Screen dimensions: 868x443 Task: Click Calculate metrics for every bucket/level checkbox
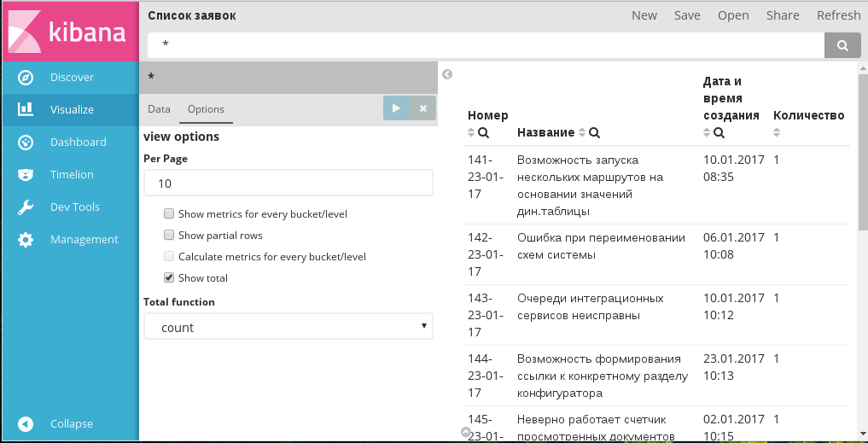coord(169,256)
